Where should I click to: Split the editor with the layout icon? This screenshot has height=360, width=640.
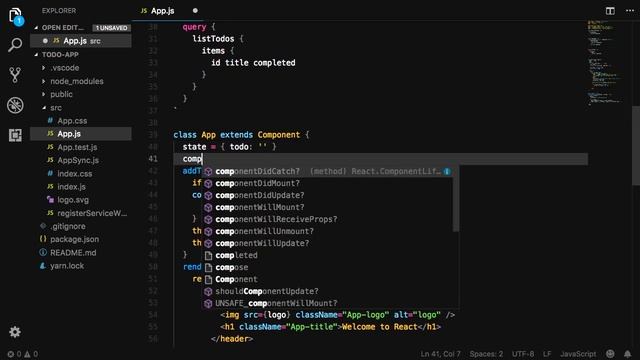610,11
